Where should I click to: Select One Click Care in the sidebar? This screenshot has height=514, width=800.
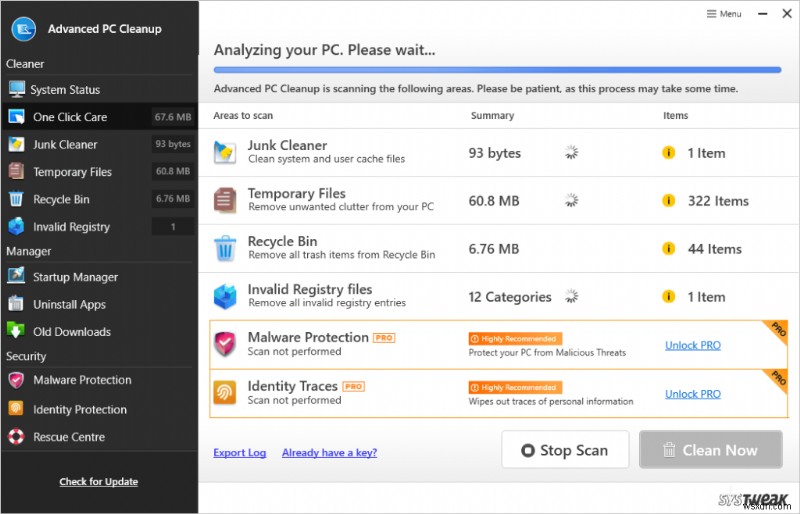point(99,117)
